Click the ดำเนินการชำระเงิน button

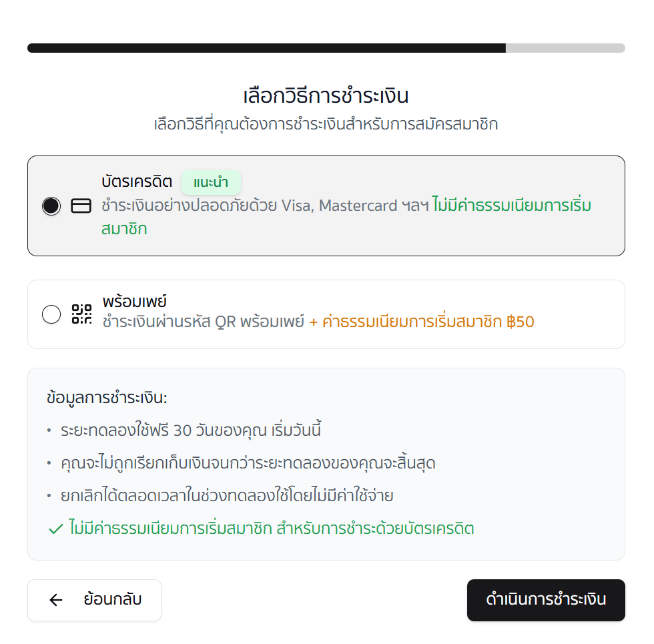tap(546, 600)
